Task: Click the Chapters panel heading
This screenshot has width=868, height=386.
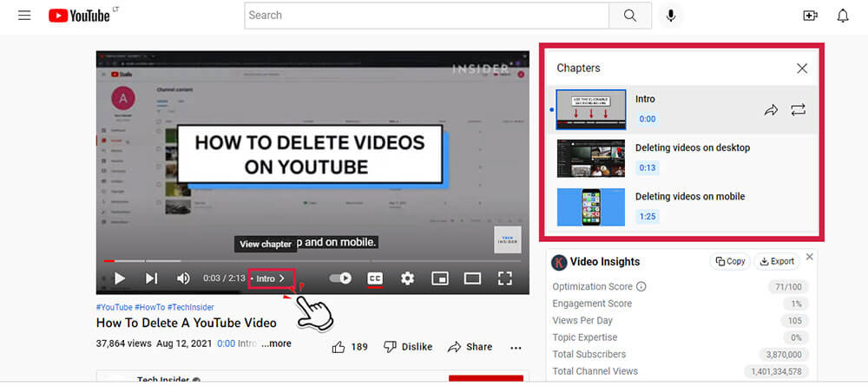Action: tap(578, 68)
